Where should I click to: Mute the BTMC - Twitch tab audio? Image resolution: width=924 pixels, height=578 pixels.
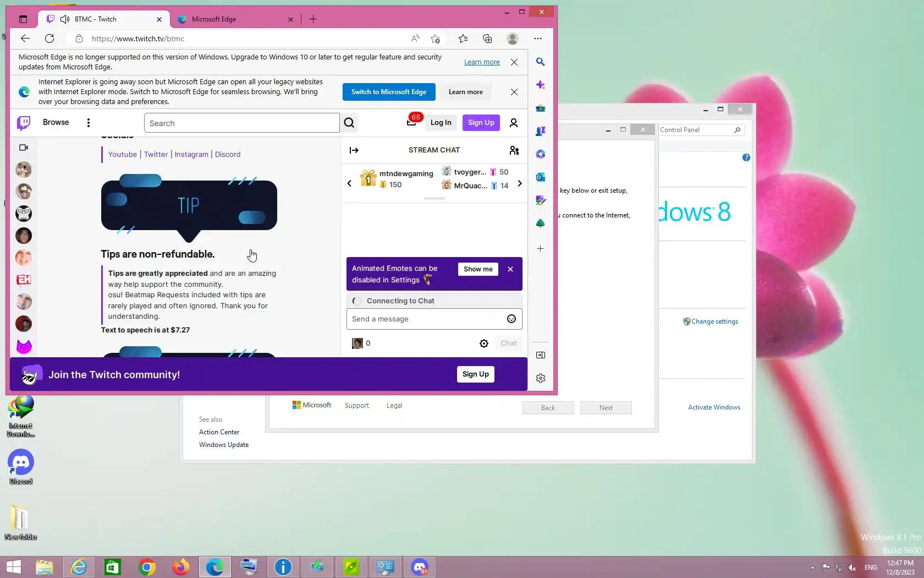tap(65, 19)
